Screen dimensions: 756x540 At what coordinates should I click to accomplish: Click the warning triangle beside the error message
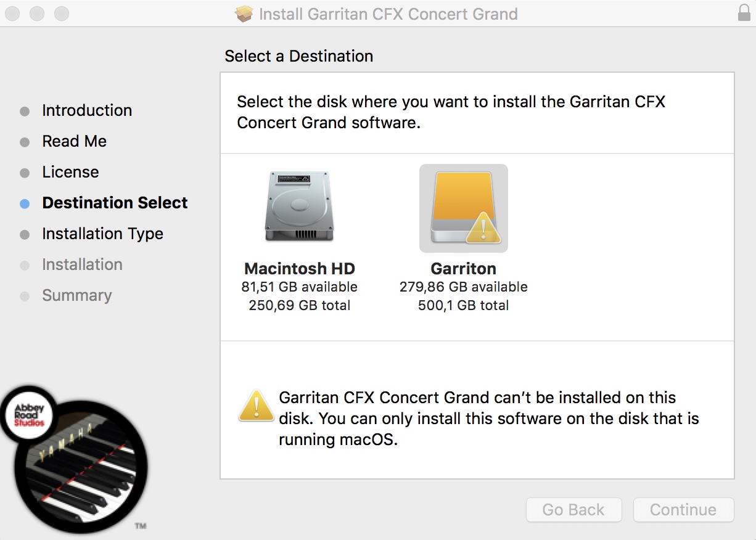(x=256, y=406)
